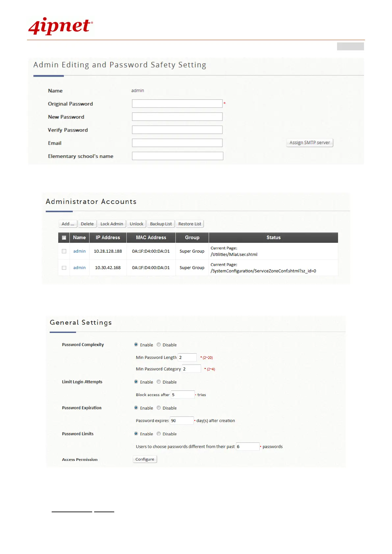This screenshot has height=554, width=392.
Task: Click the 4ipnet logo
Action: click(x=61, y=26)
